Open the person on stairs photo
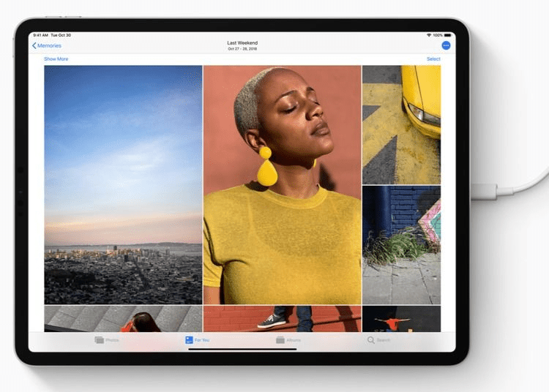The image size is (549, 392). [x=123, y=319]
